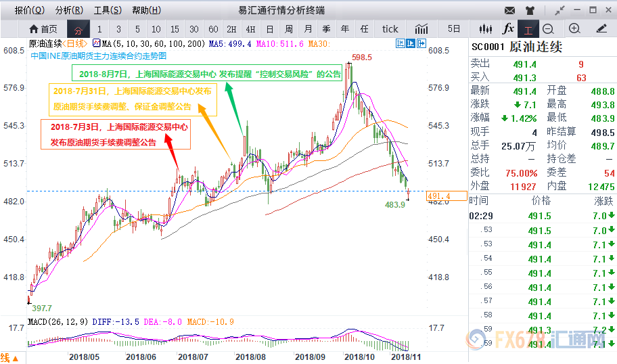
Task: Open the 工具(S) menu
Action: [x=108, y=10]
